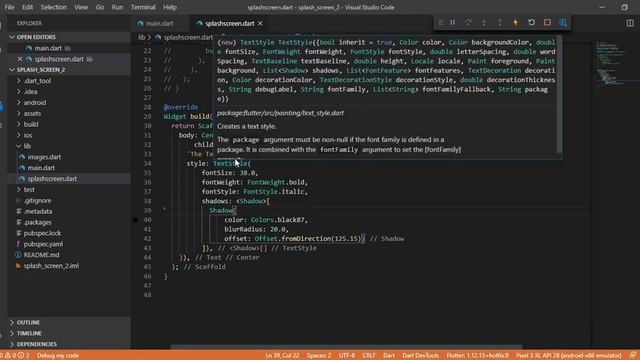The image size is (640, 360).
Task: Collapse the Open Editors section
Action: click(x=69, y=37)
